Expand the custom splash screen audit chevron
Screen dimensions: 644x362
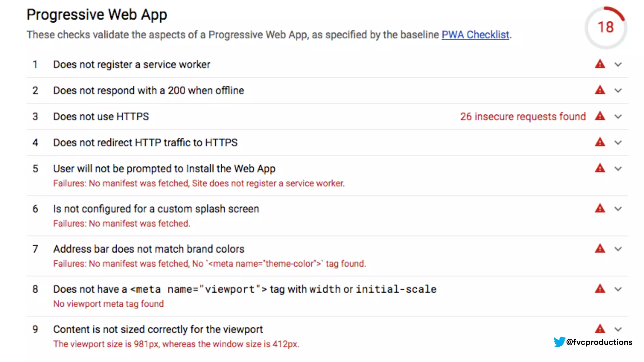pyautogui.click(x=618, y=209)
